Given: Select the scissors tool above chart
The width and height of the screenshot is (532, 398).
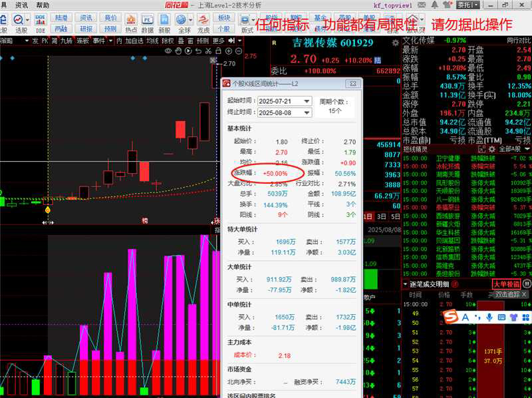Looking at the screenshot, I should (208, 51).
